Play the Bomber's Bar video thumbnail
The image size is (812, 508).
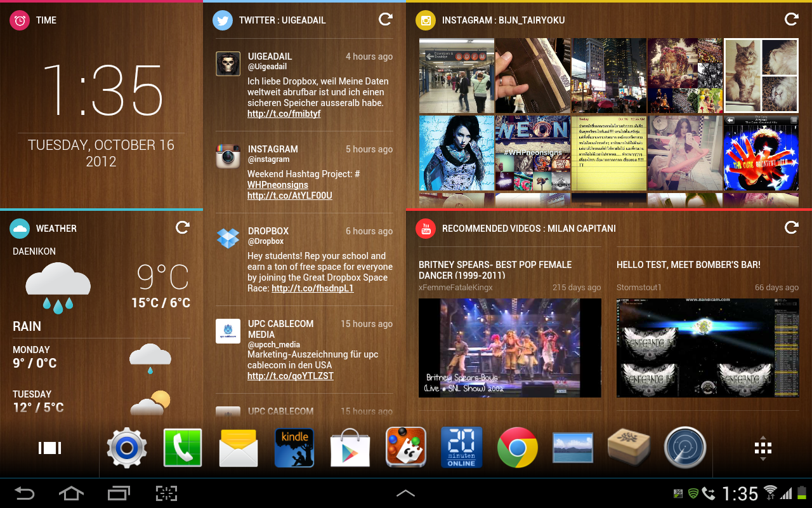708,348
